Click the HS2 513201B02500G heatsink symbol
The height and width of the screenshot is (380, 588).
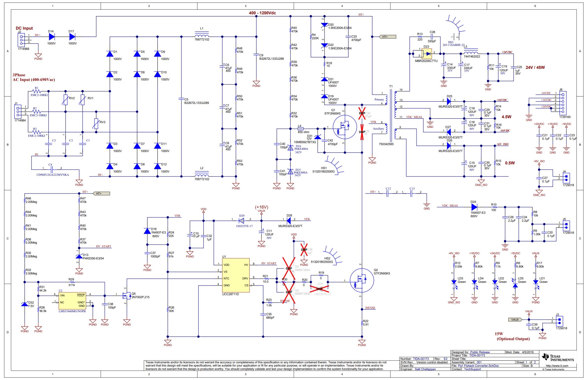[x=333, y=255]
